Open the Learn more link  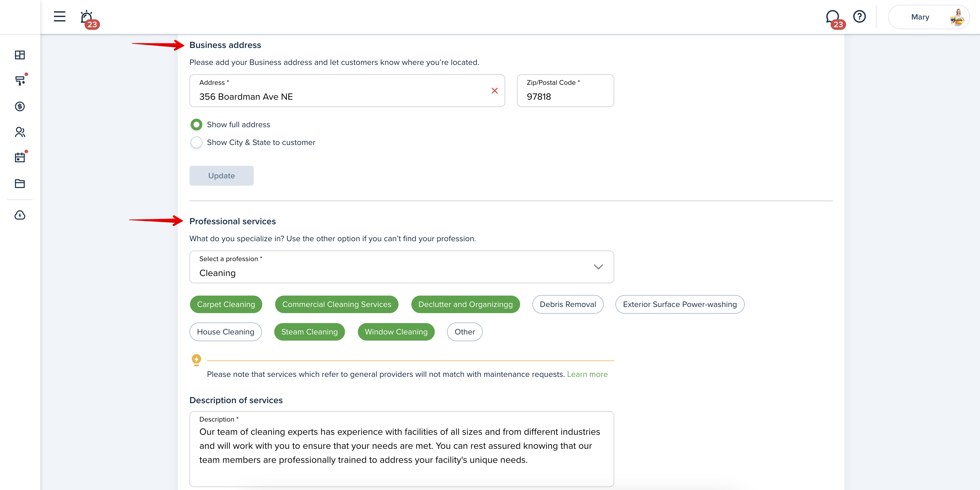(x=587, y=374)
